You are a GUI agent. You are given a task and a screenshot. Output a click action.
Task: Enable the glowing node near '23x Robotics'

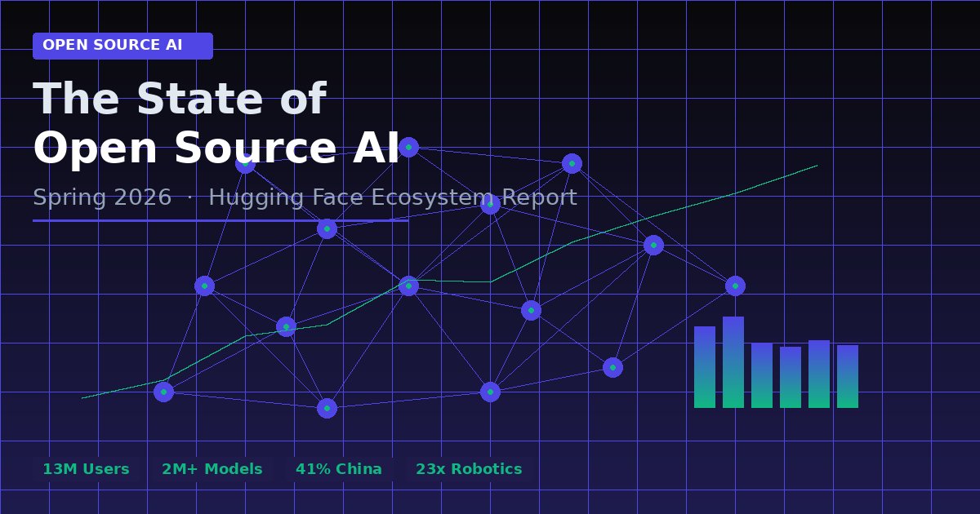(489, 391)
